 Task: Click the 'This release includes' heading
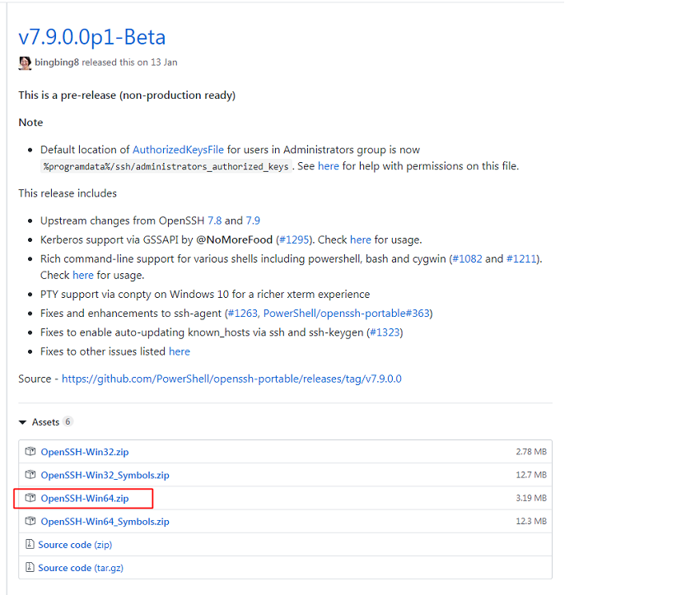pyautogui.click(x=68, y=193)
